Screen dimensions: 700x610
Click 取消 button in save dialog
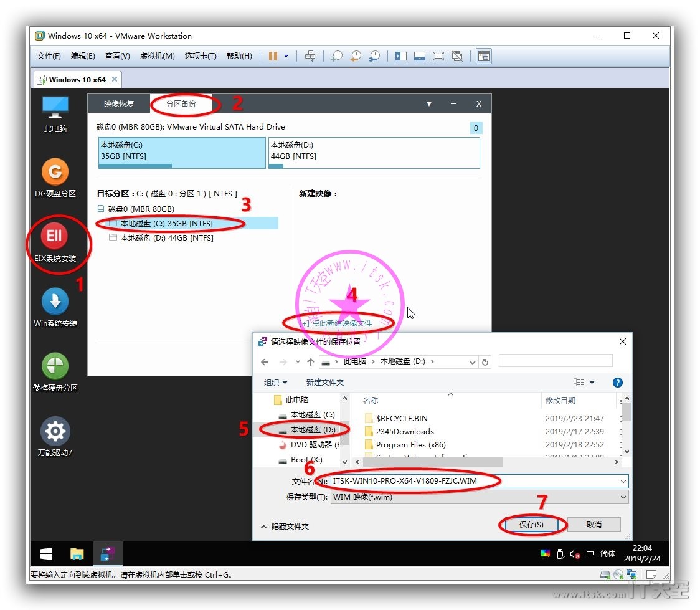tap(594, 524)
